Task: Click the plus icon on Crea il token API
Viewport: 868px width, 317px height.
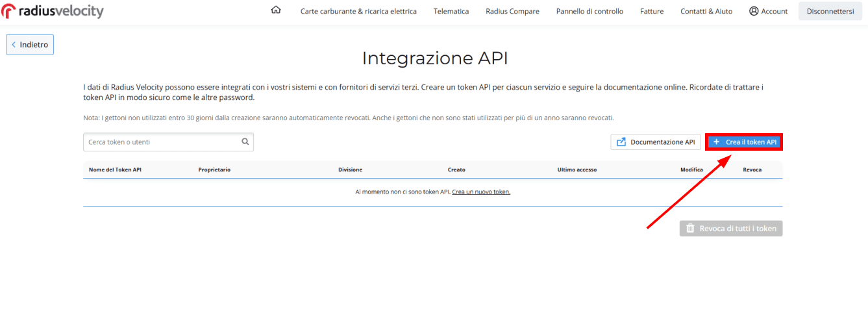Action: [x=716, y=142]
